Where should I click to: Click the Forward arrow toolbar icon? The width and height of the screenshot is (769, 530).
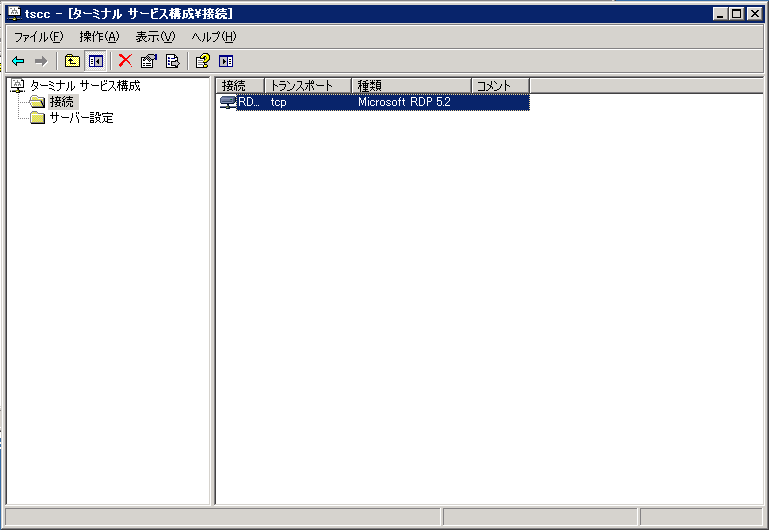(41, 61)
